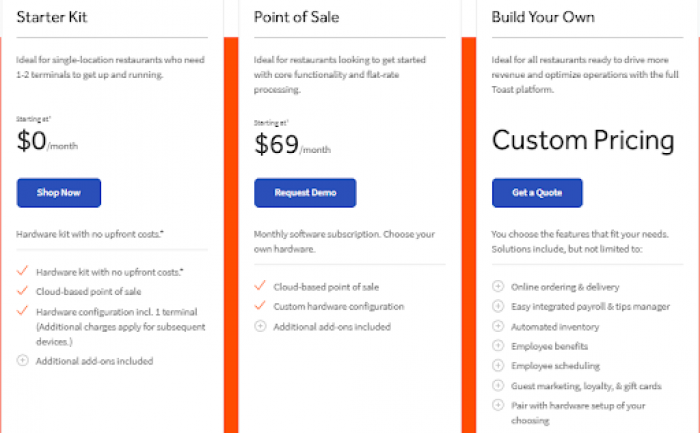Image resolution: width=700 pixels, height=433 pixels.
Task: Open Point of Sale Additional add-ons plus
Action: [260, 326]
